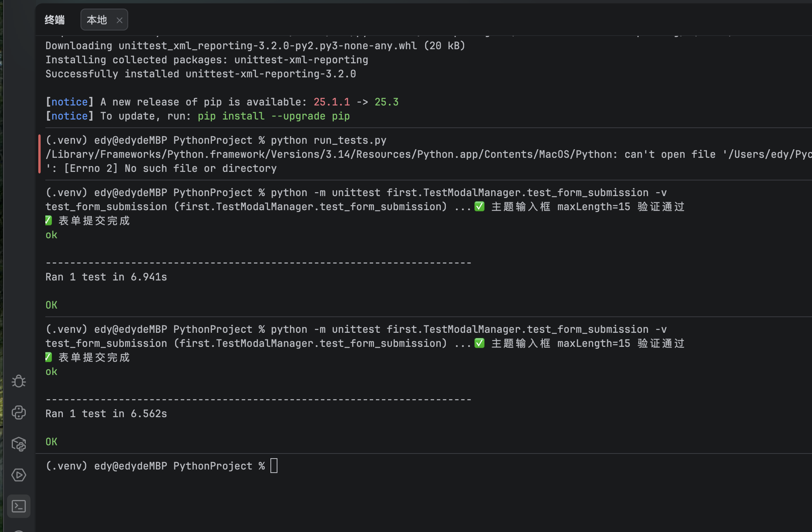Image resolution: width=812 pixels, height=532 pixels.
Task: Open the Services tool window icon
Action: tap(19, 475)
